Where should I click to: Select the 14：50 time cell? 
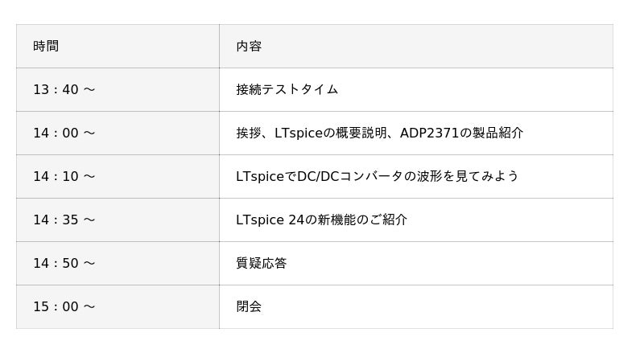click(64, 263)
